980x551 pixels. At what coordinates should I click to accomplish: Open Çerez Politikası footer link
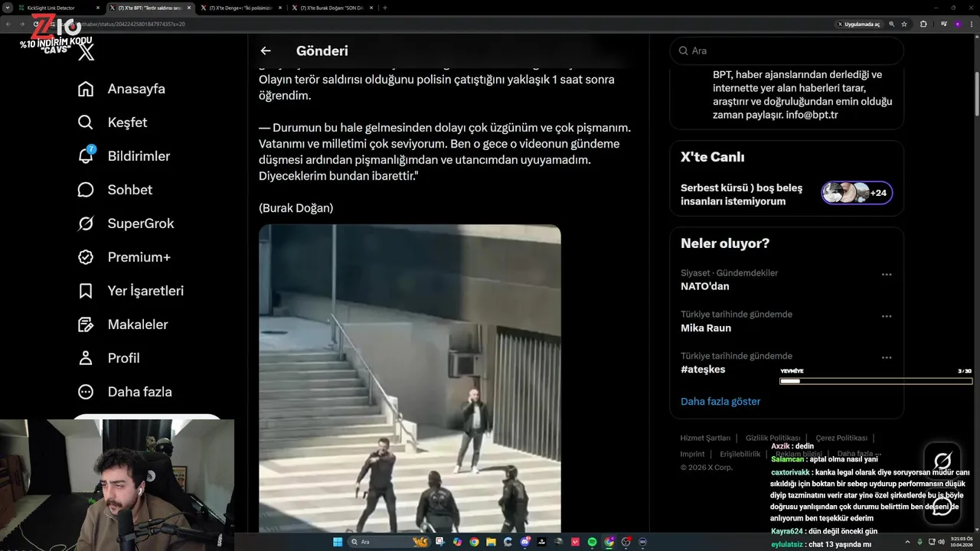(x=841, y=438)
